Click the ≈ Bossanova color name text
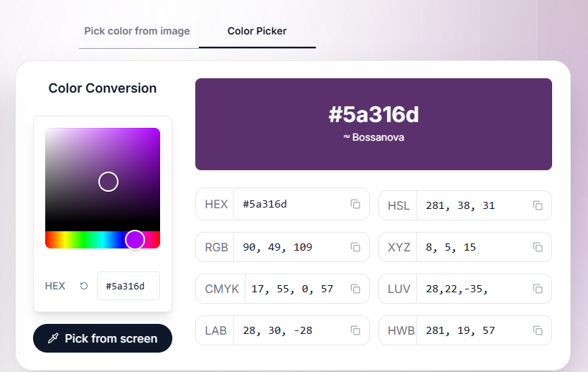 tap(373, 137)
